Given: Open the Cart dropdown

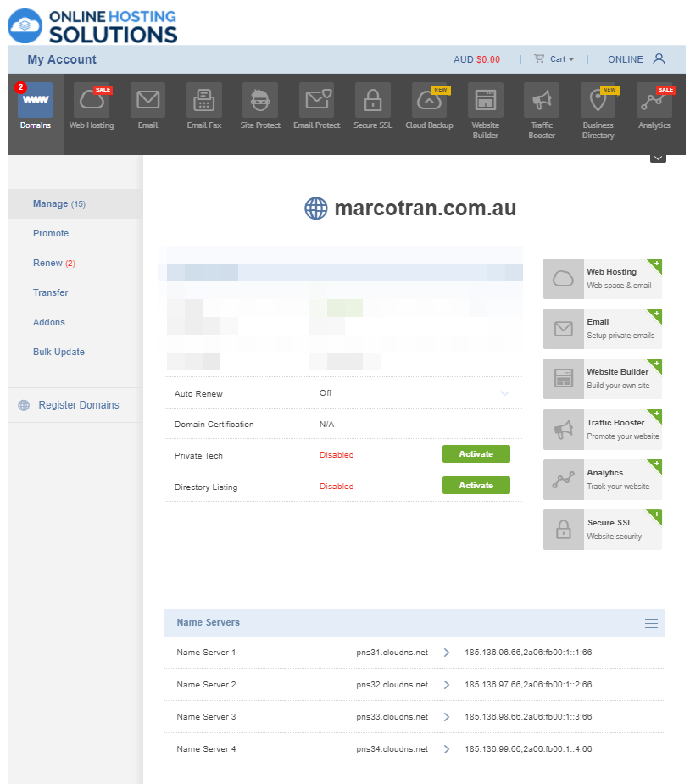Looking at the screenshot, I should 554,58.
